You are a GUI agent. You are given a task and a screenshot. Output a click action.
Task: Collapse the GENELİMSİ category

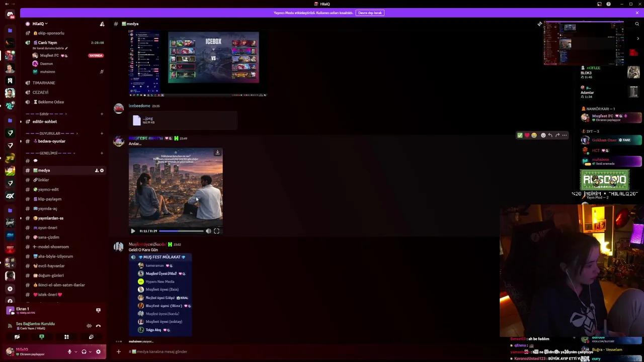pyautogui.click(x=49, y=153)
